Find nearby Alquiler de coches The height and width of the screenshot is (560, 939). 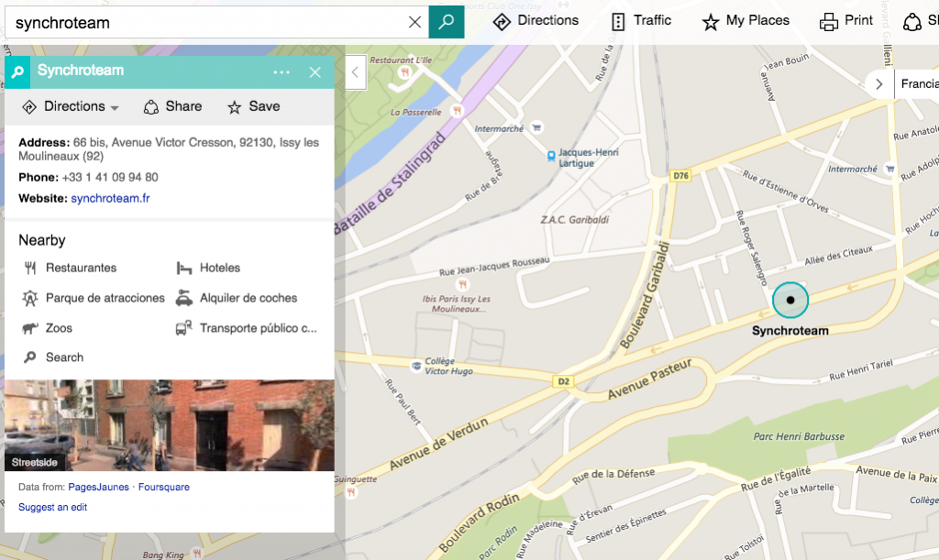(237, 298)
